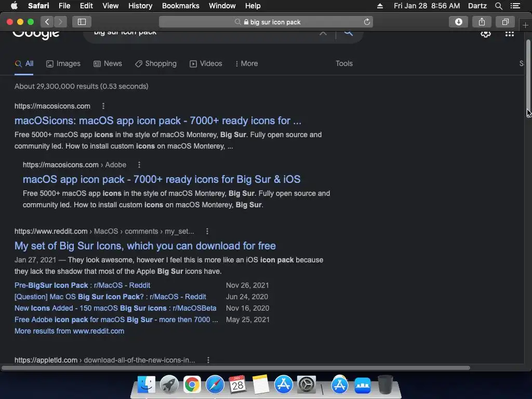Launch Google Chrome from the Dock
532x399 pixels.
click(x=192, y=384)
